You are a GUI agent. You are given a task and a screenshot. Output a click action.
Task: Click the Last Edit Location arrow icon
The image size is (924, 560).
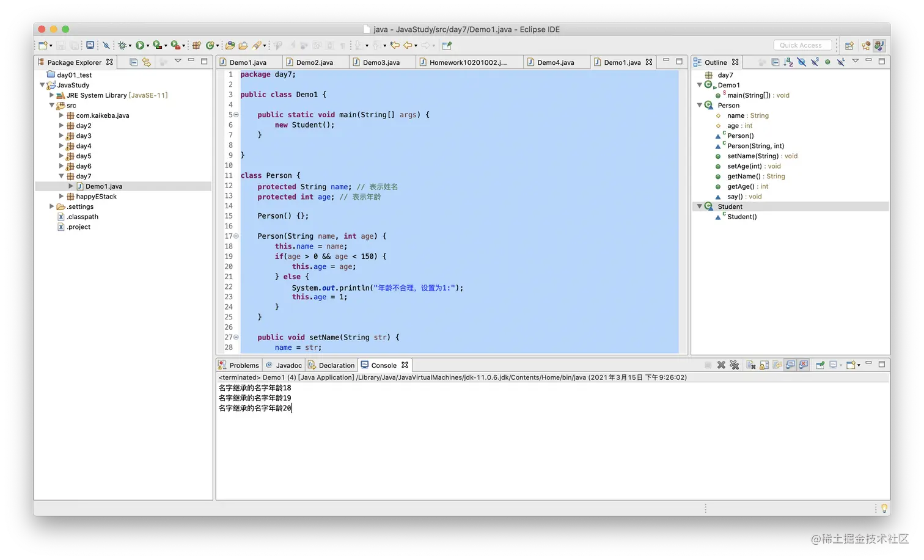[395, 45]
